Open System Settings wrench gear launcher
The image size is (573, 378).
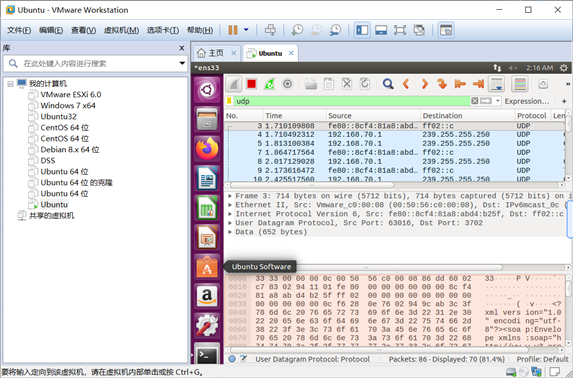click(x=207, y=326)
